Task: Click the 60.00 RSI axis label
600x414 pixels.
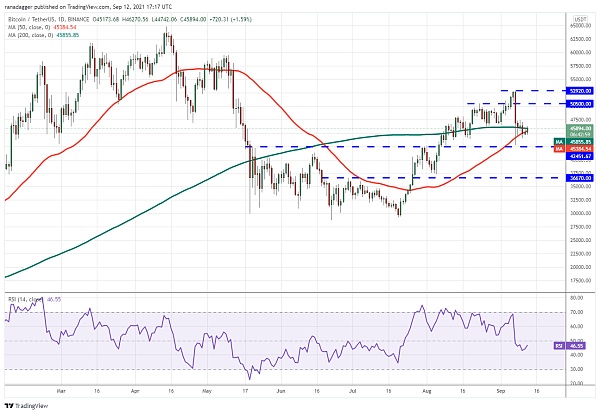Action: pos(577,326)
